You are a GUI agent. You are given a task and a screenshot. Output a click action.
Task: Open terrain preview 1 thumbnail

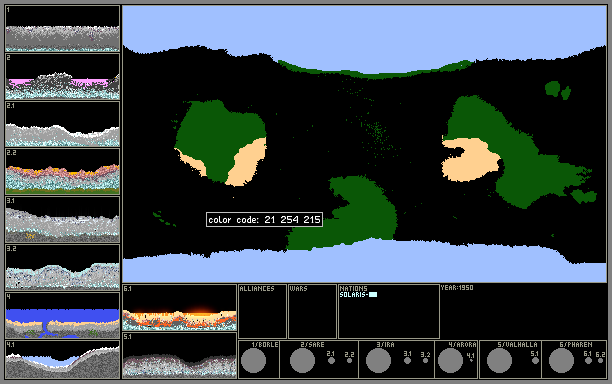coord(62,28)
